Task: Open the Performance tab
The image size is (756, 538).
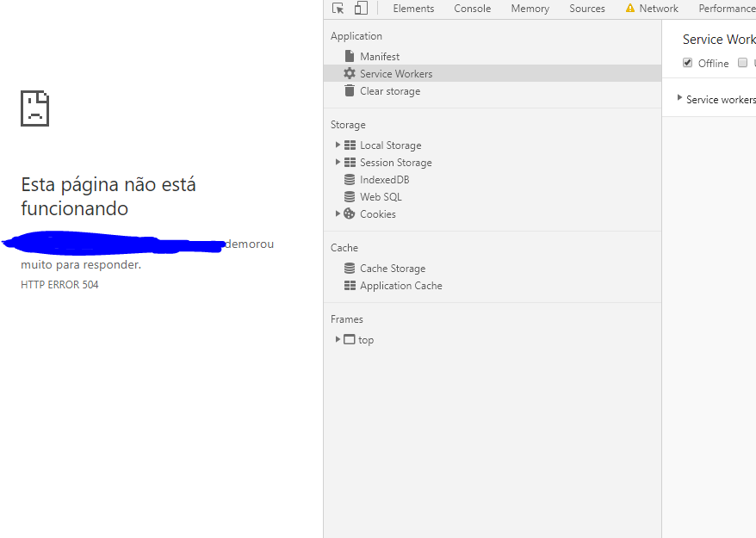Action: 727,9
